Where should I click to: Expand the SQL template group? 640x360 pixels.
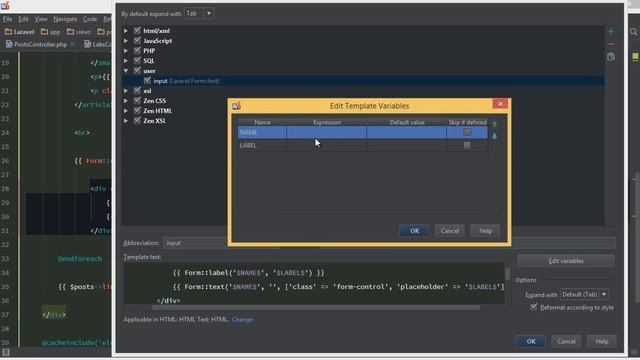coord(126,61)
